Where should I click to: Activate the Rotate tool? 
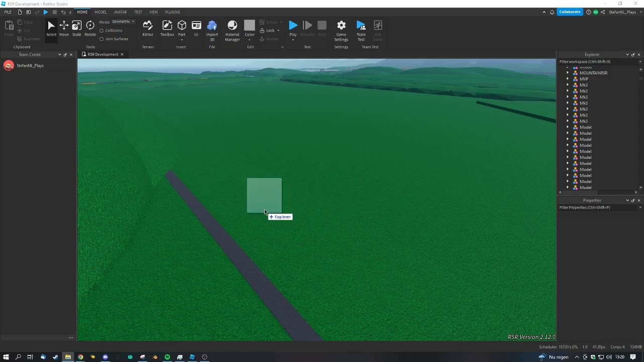pyautogui.click(x=90, y=29)
